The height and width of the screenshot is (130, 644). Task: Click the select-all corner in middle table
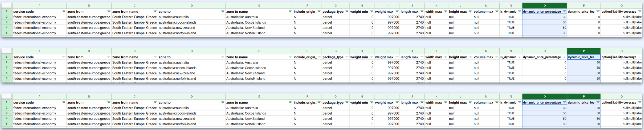7,51
